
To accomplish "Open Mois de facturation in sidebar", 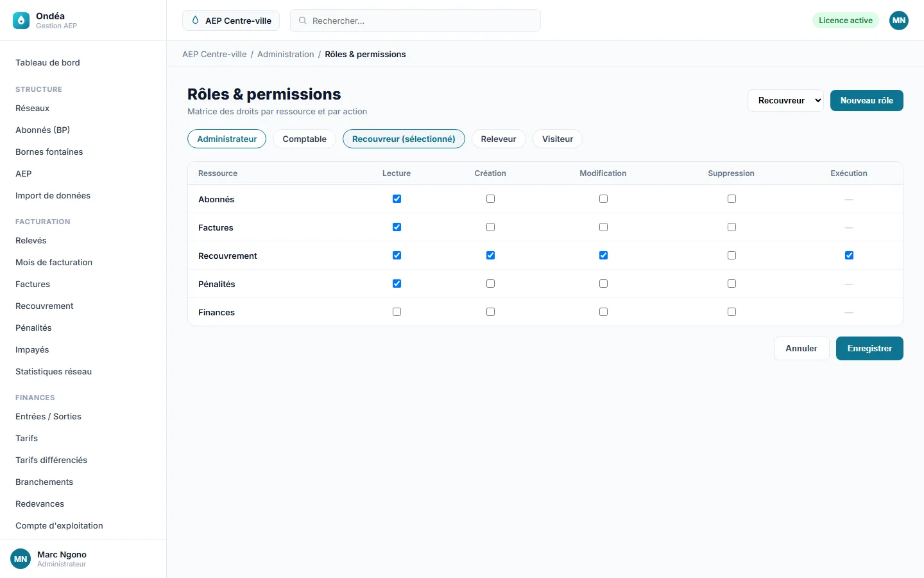I will pyautogui.click(x=83, y=262).
